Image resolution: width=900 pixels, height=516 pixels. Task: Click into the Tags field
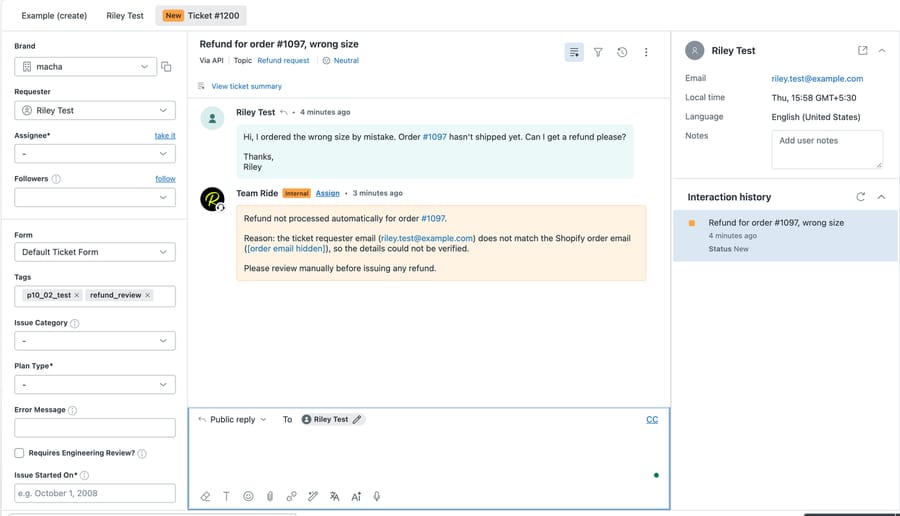[x=95, y=296]
